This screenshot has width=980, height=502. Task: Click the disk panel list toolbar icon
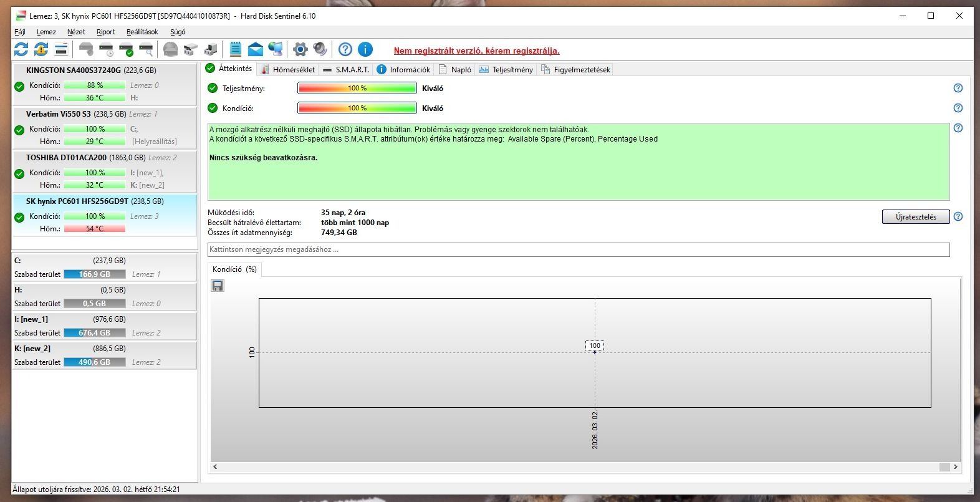tap(61, 49)
